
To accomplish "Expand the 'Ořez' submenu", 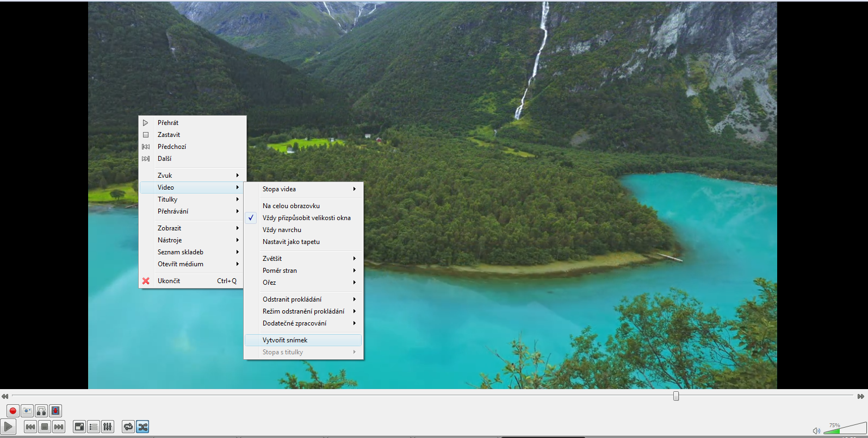I will click(303, 283).
